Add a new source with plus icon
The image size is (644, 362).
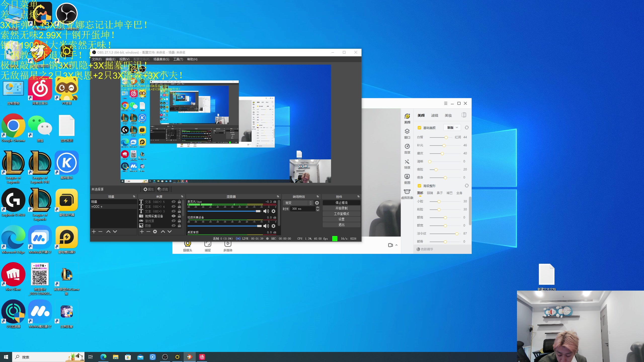tap(142, 232)
